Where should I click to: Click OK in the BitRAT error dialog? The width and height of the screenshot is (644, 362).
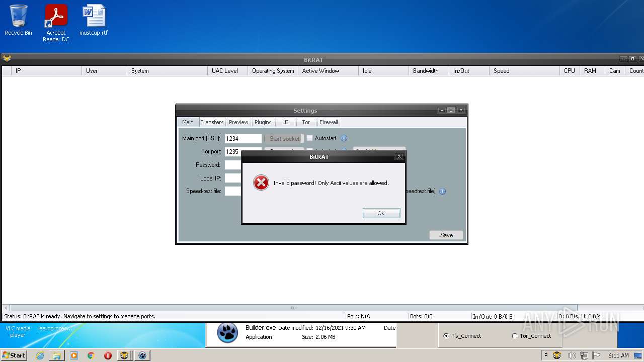click(381, 213)
